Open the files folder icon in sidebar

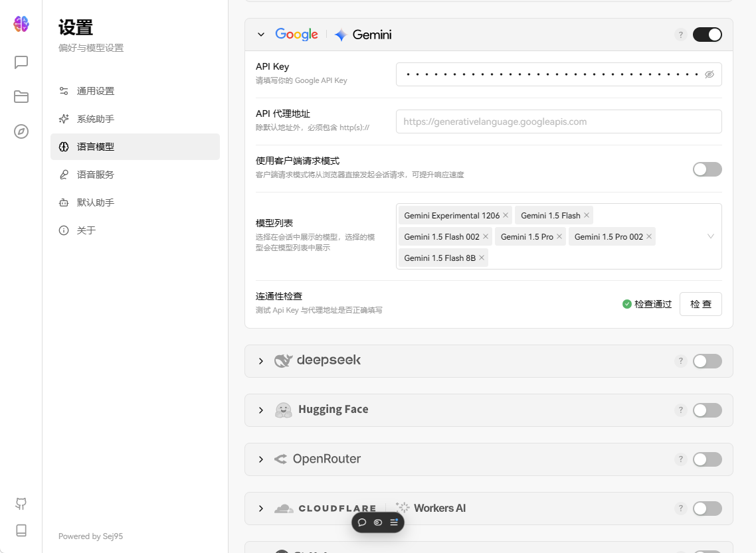pos(21,97)
